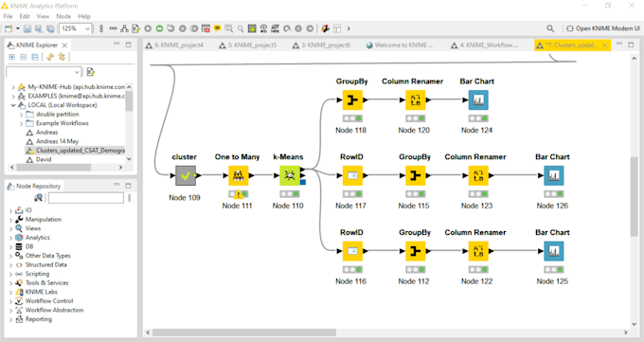Expand the IO category in Node Repository
This screenshot has width=644, height=342.
pos(10,210)
